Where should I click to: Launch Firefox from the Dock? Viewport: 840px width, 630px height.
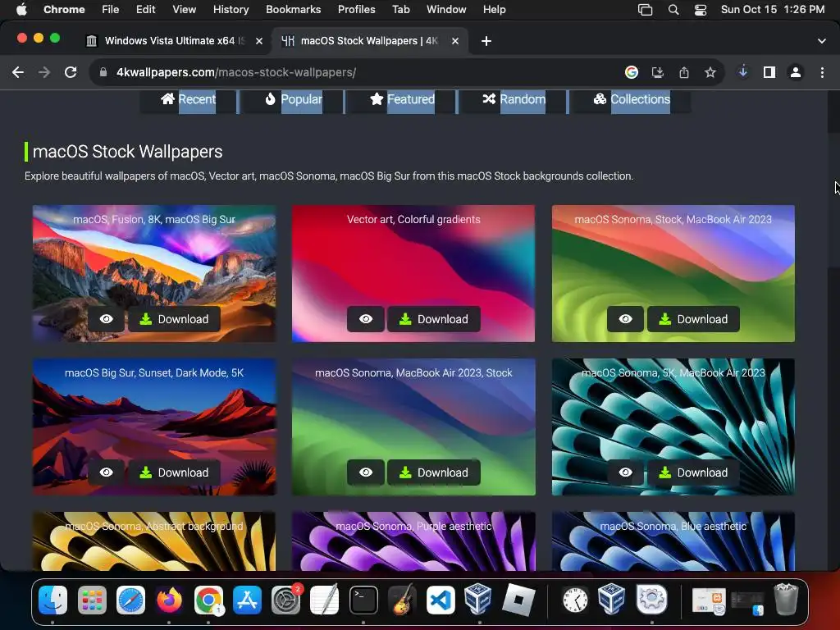pyautogui.click(x=169, y=600)
